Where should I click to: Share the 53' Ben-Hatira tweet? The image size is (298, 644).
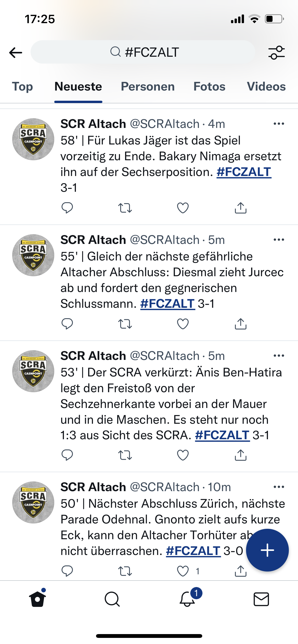(241, 455)
